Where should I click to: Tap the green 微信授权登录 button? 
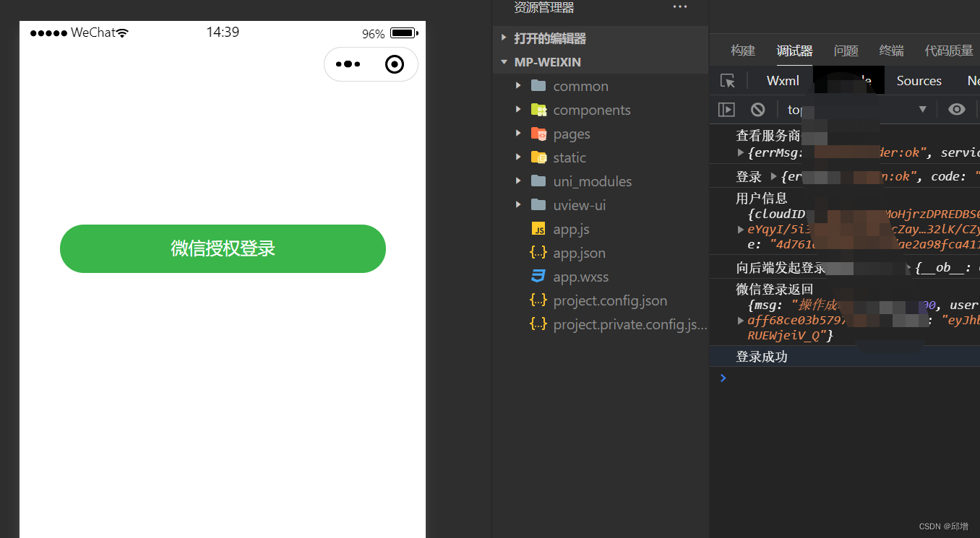[x=223, y=248]
